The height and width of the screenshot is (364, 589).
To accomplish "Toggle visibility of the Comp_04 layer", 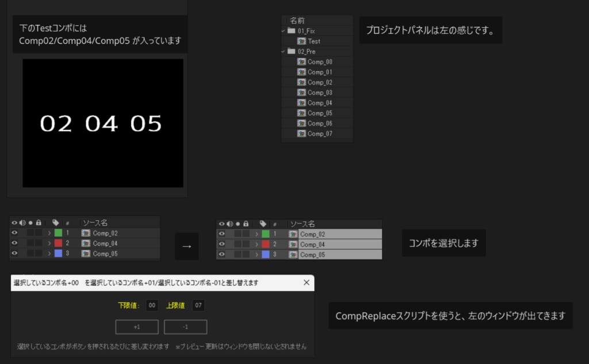I will 14,243.
